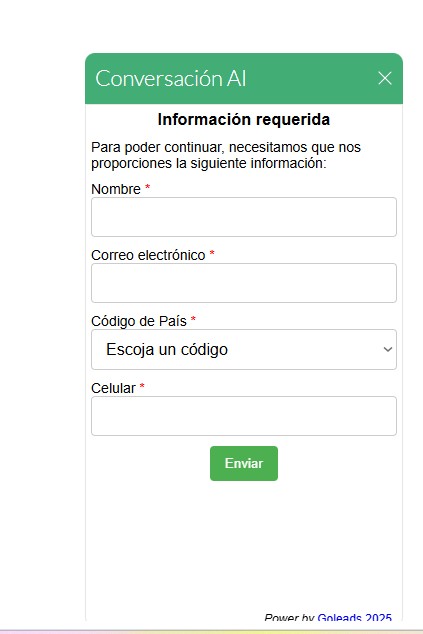
Task: Click the red asterisk beside Nombre
Action: pos(148,187)
